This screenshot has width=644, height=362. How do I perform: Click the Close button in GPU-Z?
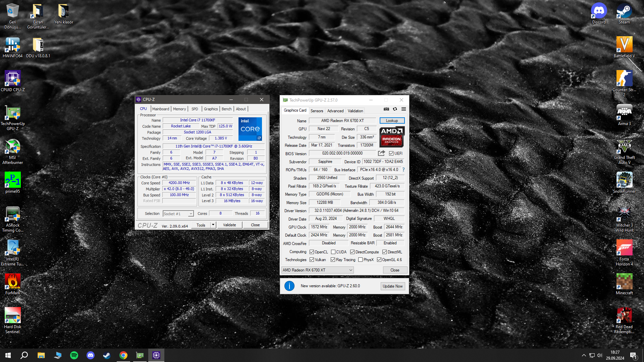[395, 270]
